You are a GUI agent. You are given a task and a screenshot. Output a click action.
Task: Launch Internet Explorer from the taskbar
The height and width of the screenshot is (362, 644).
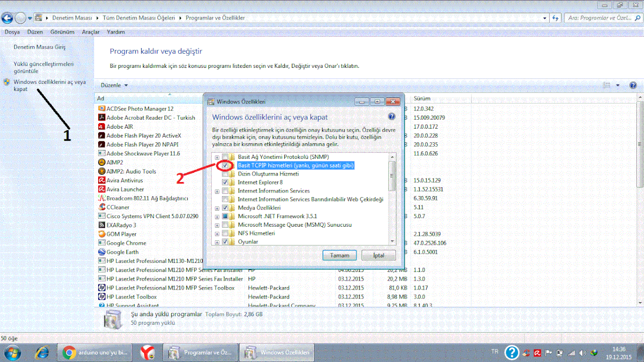(42, 352)
